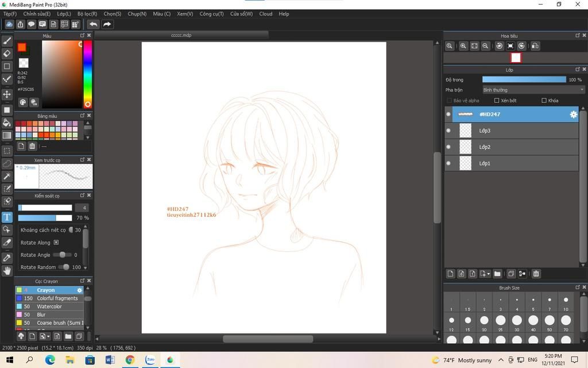Select the Eraser tool
Image resolution: width=588 pixels, height=368 pixels.
point(7,53)
